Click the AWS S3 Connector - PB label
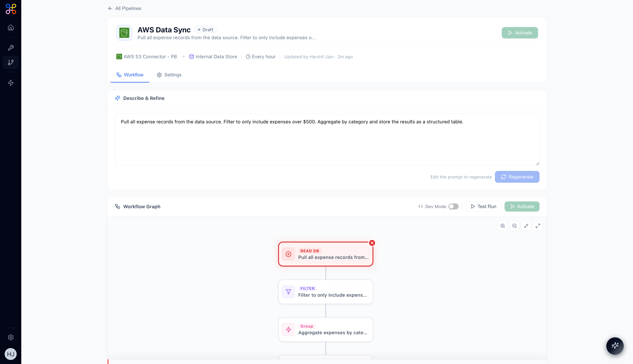The height and width of the screenshot is (364, 633). [150, 56]
